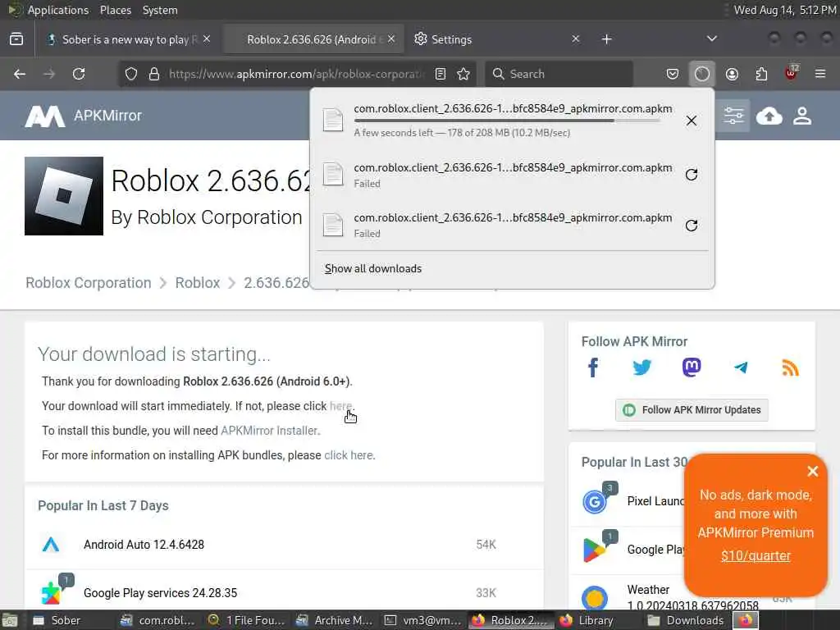The width and height of the screenshot is (840, 630).
Task: Open the uBlock Origin extension icon
Action: (791, 73)
